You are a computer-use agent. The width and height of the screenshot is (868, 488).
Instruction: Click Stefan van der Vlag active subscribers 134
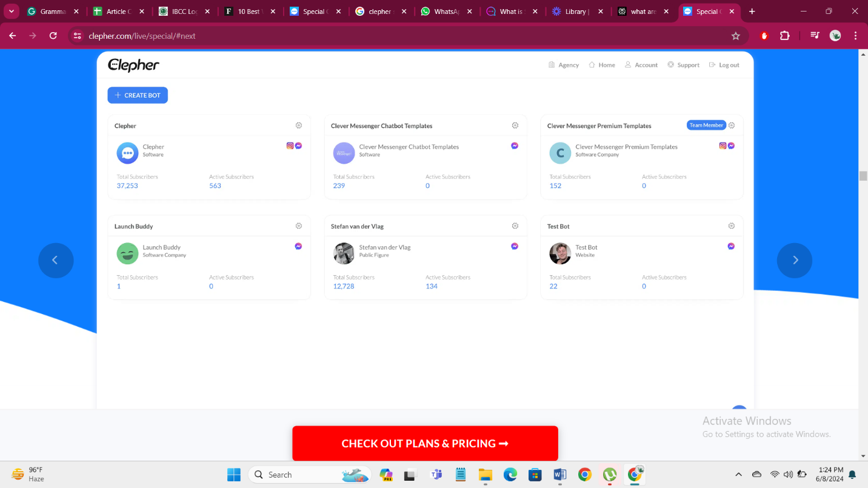[432, 286]
